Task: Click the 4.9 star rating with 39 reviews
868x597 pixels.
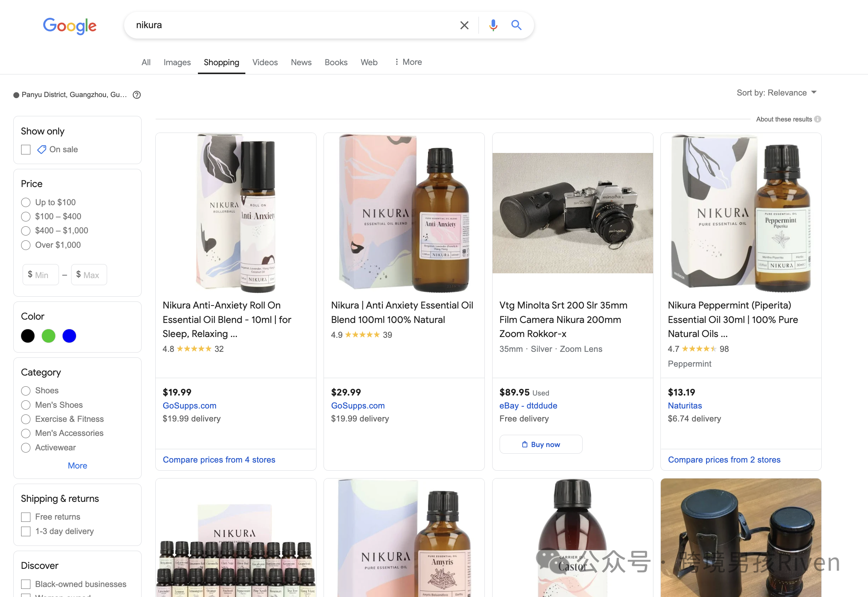Action: (361, 335)
